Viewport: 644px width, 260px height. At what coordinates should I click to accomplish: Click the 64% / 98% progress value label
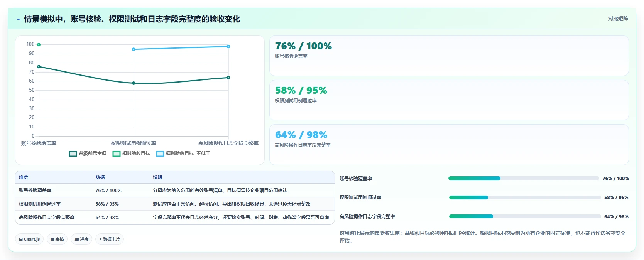coord(616,217)
